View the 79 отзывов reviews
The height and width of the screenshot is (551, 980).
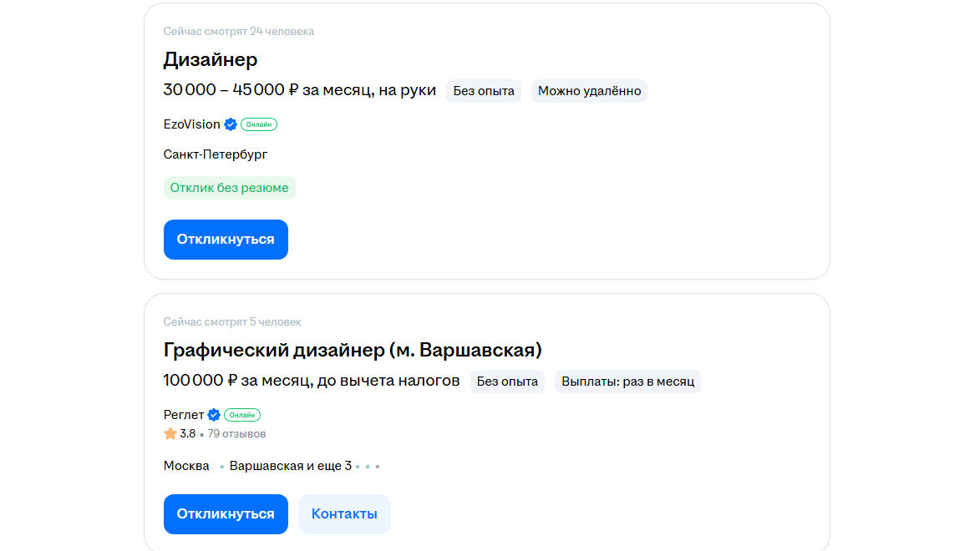tap(236, 434)
